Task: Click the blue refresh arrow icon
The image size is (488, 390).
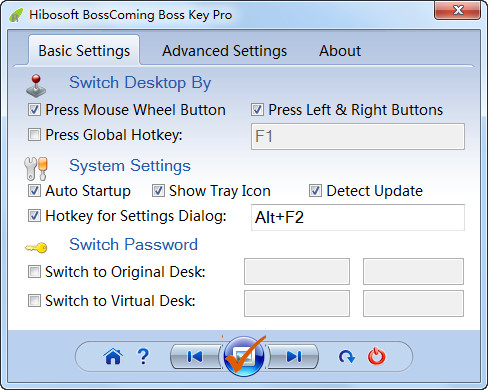Action: 347,357
